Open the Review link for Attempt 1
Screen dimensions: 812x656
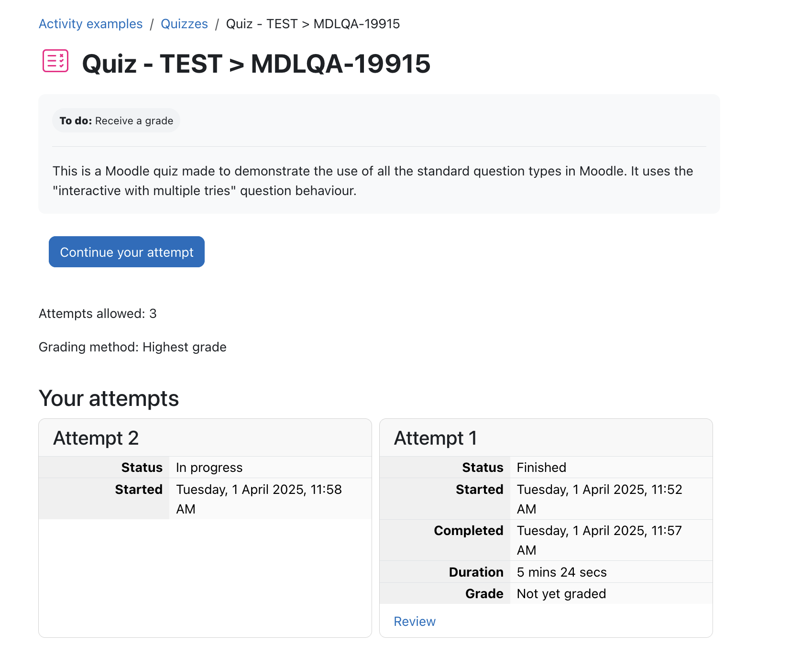click(x=415, y=622)
